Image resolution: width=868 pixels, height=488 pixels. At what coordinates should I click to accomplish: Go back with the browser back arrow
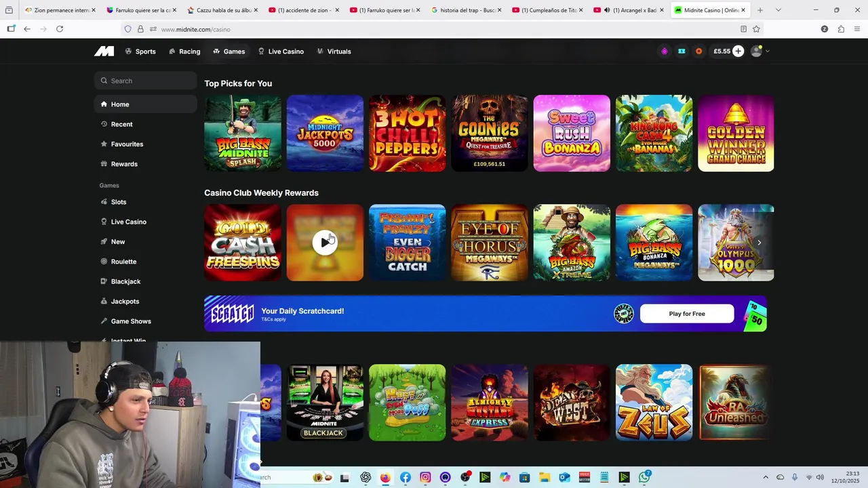tap(26, 29)
